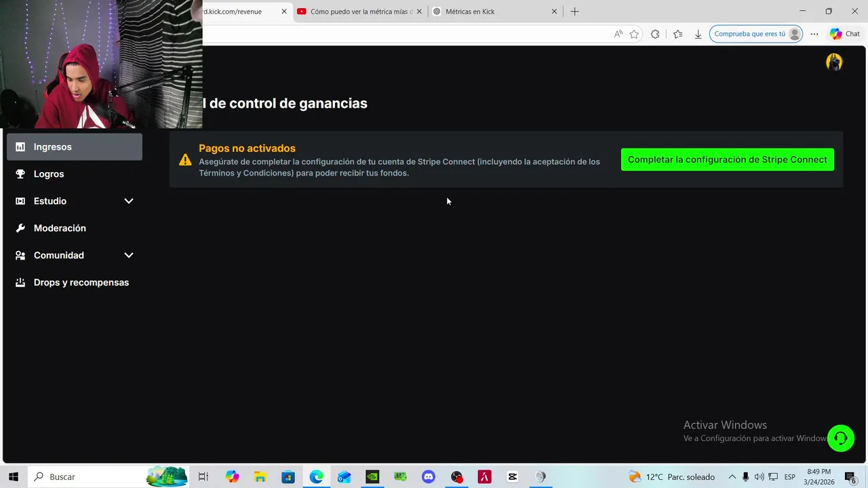868x488 pixels.
Task: Open the notifications center icon
Action: (x=850, y=477)
